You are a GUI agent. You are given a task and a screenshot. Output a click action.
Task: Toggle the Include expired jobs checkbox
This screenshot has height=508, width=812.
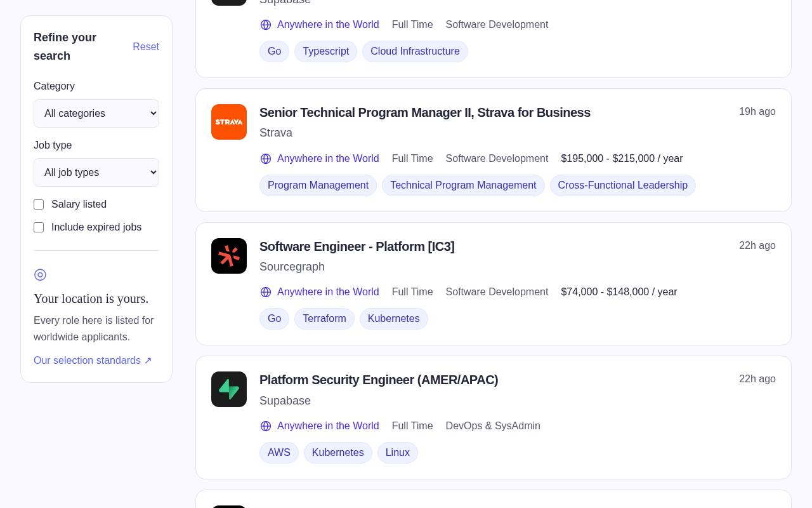point(39,227)
